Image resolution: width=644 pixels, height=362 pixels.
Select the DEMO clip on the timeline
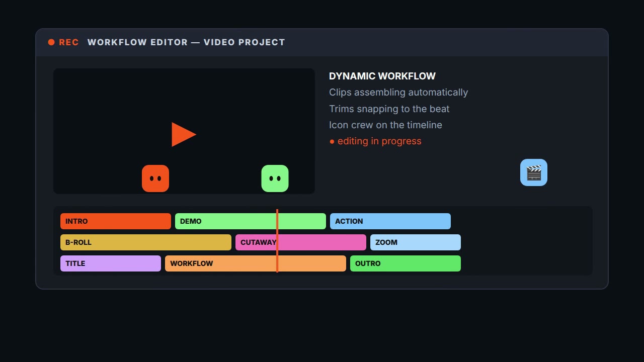point(251,221)
